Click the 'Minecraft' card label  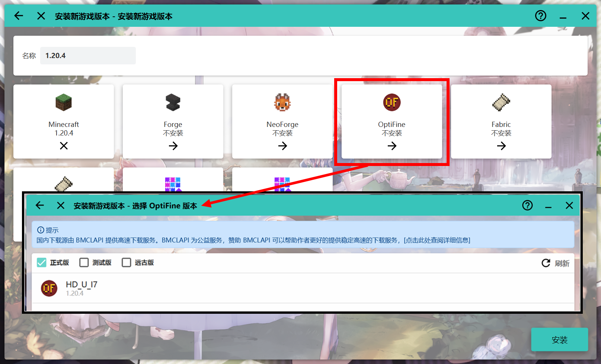pos(64,124)
